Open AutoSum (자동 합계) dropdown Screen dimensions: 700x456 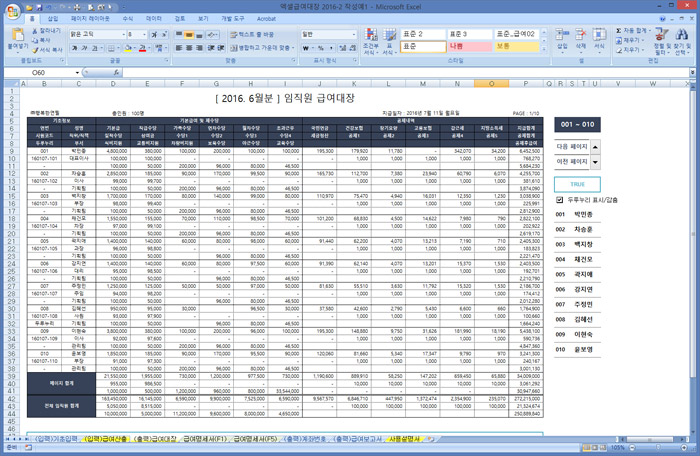tap(633, 30)
